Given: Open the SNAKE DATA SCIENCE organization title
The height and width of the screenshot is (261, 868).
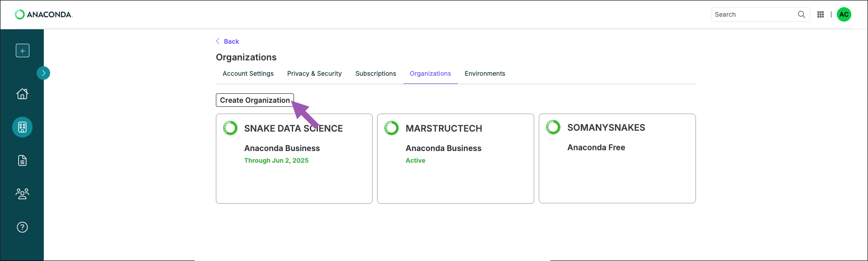Looking at the screenshot, I should (x=294, y=128).
